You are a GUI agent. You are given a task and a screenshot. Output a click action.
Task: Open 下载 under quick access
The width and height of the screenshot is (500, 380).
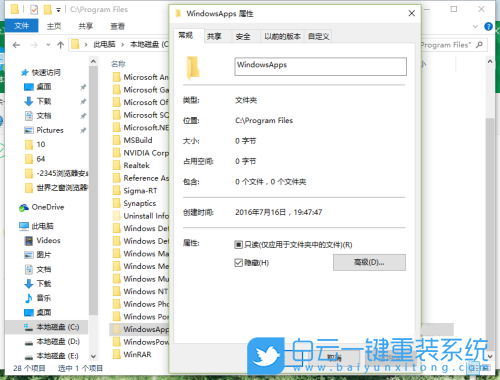tap(44, 101)
